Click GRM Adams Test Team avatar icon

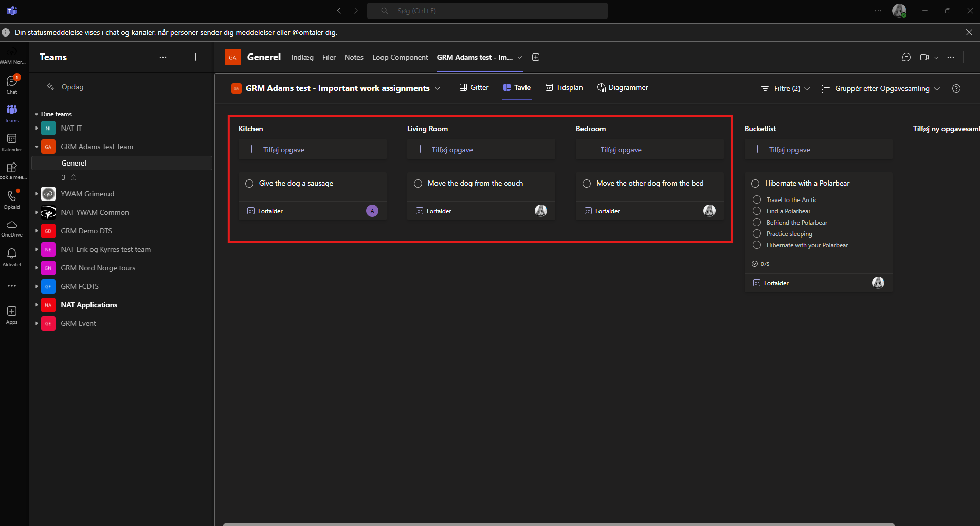[x=48, y=147]
